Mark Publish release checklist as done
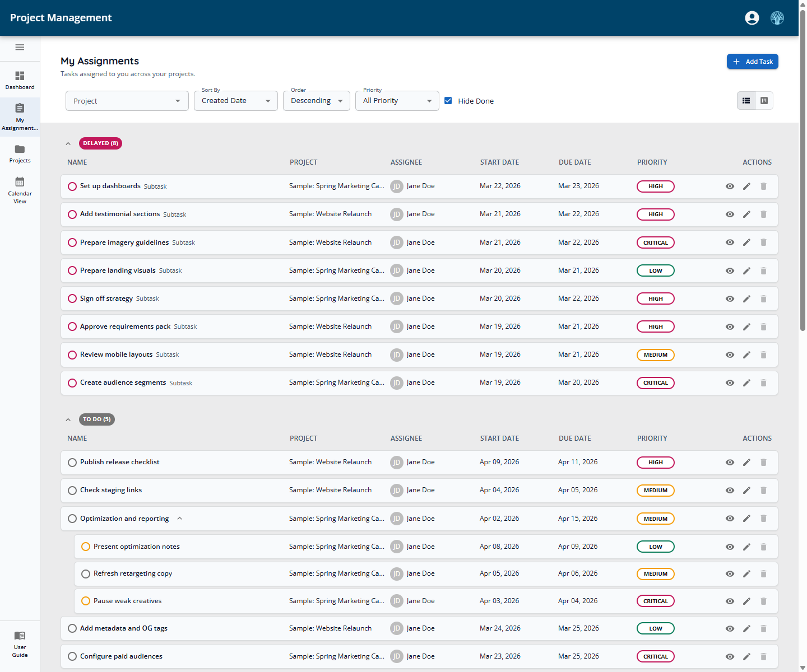Image resolution: width=807 pixels, height=672 pixels. (72, 463)
